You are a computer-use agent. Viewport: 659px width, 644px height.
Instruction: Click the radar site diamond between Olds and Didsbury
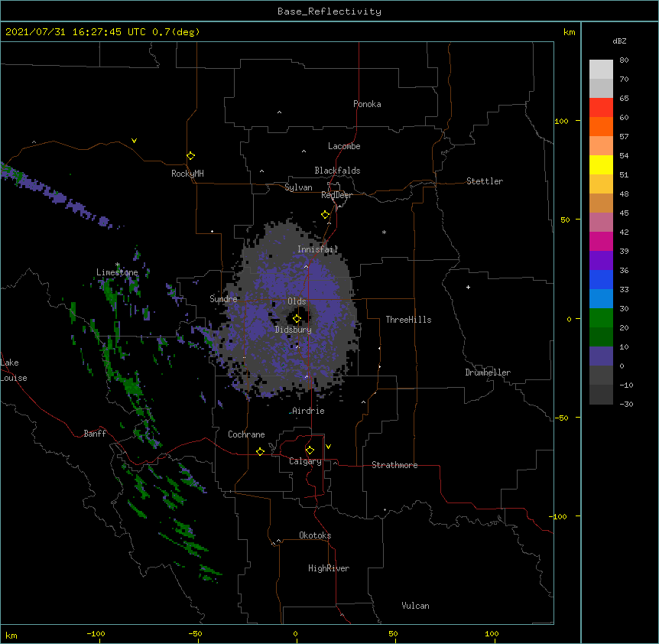click(297, 319)
